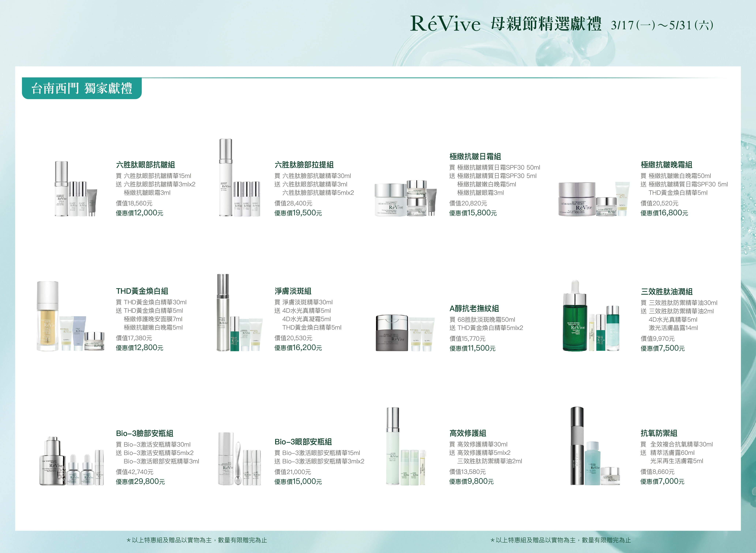Click the 高效修護組 title
756x553 pixels.
pyautogui.click(x=468, y=433)
